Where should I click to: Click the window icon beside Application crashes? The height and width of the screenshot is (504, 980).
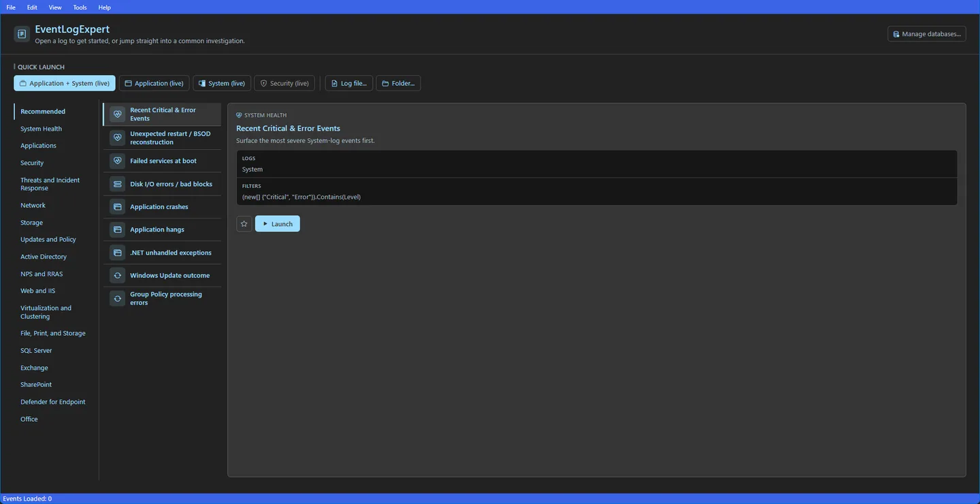(118, 207)
